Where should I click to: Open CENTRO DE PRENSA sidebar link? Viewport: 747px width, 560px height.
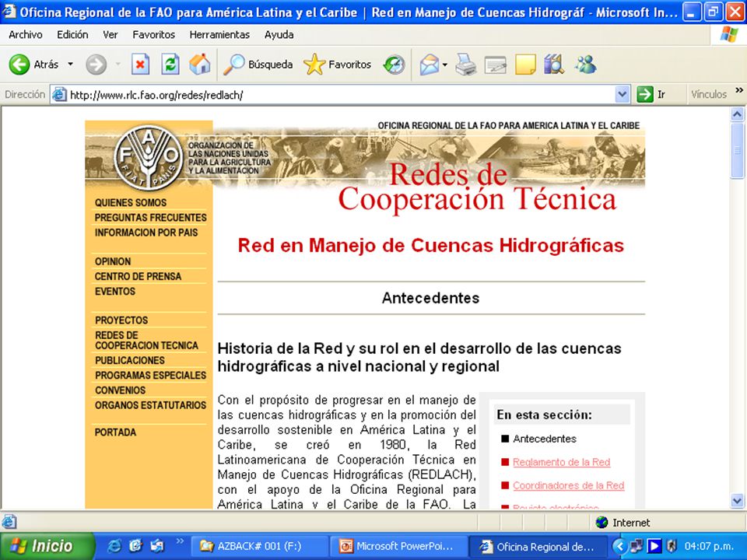(x=138, y=276)
